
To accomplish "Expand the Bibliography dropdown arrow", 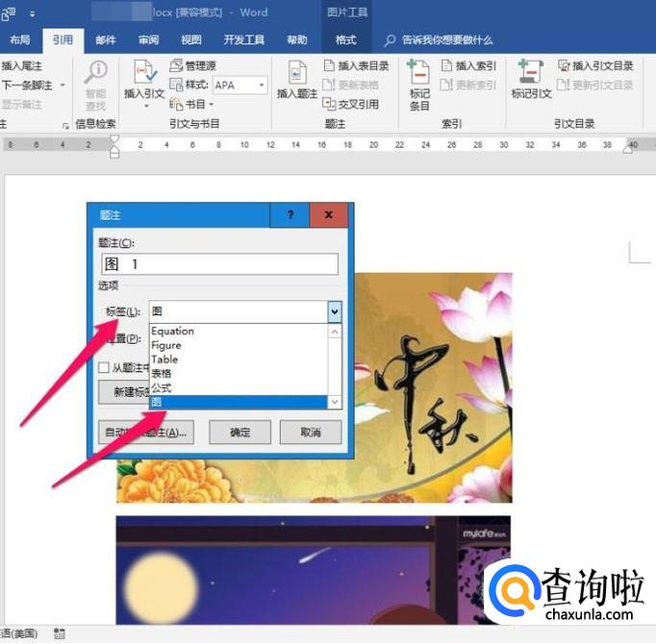I will point(212,104).
